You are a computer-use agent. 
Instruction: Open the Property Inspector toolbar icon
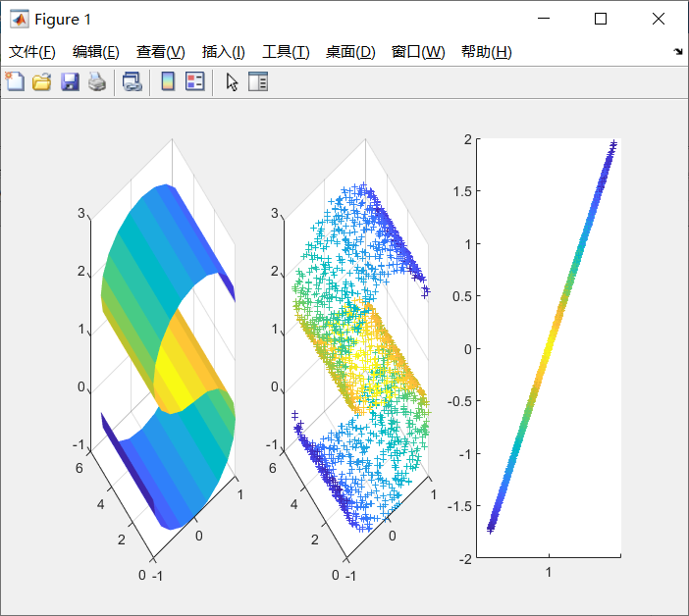click(258, 81)
